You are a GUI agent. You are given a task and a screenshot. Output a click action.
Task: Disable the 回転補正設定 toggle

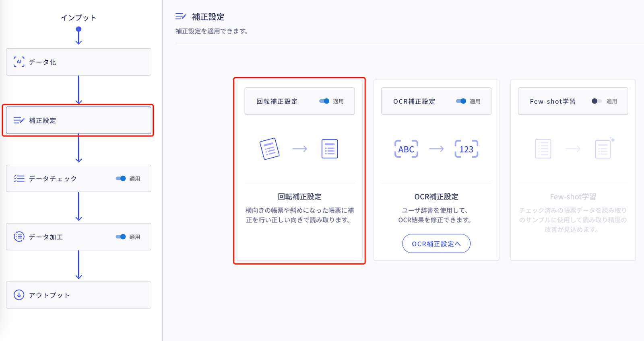(x=324, y=101)
